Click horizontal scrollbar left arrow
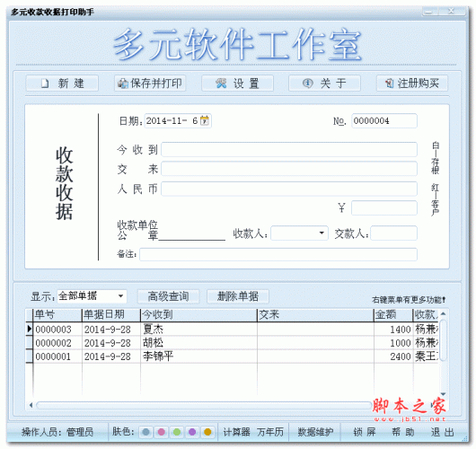The height and width of the screenshot is (449, 476). coord(31,405)
